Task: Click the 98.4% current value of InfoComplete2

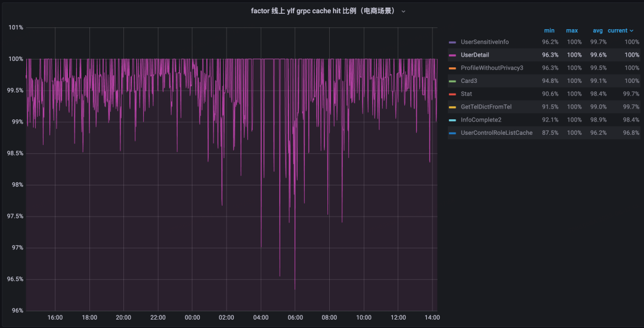Action: pyautogui.click(x=631, y=120)
